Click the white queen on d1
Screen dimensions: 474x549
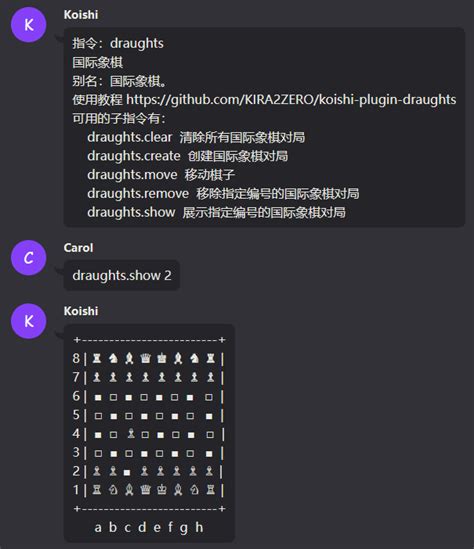[x=145, y=489]
